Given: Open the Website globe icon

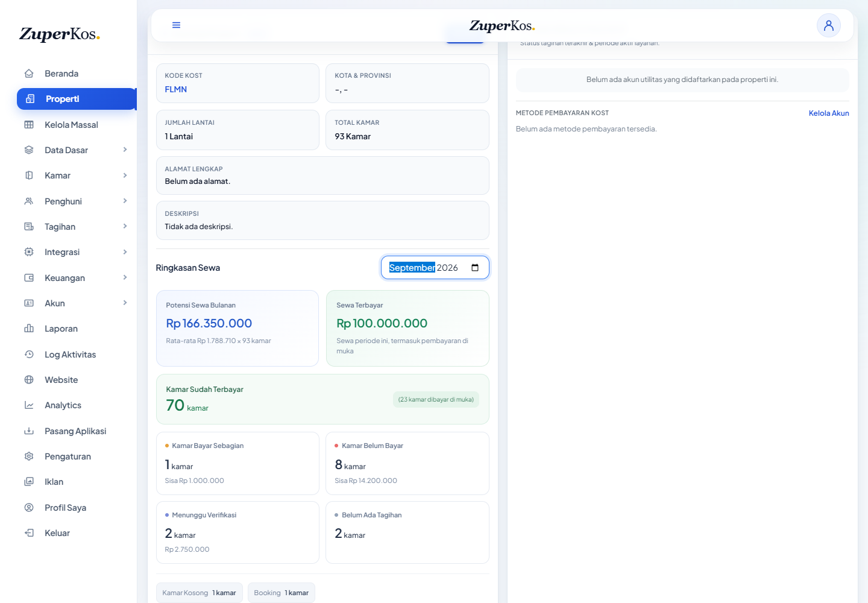Looking at the screenshot, I should 29,380.
